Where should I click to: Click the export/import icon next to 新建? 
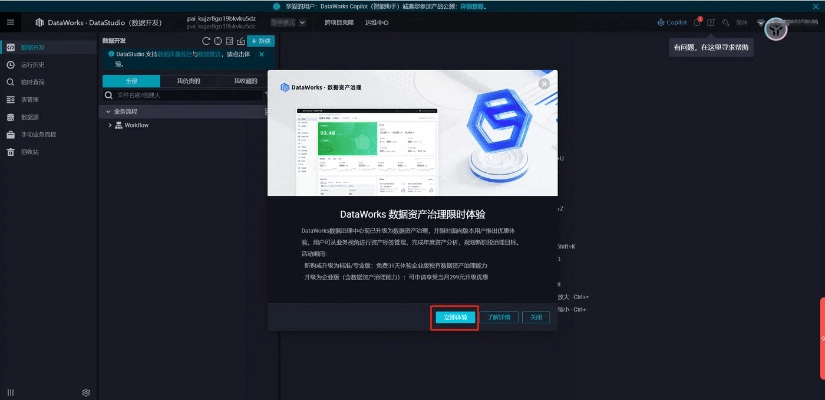241,41
